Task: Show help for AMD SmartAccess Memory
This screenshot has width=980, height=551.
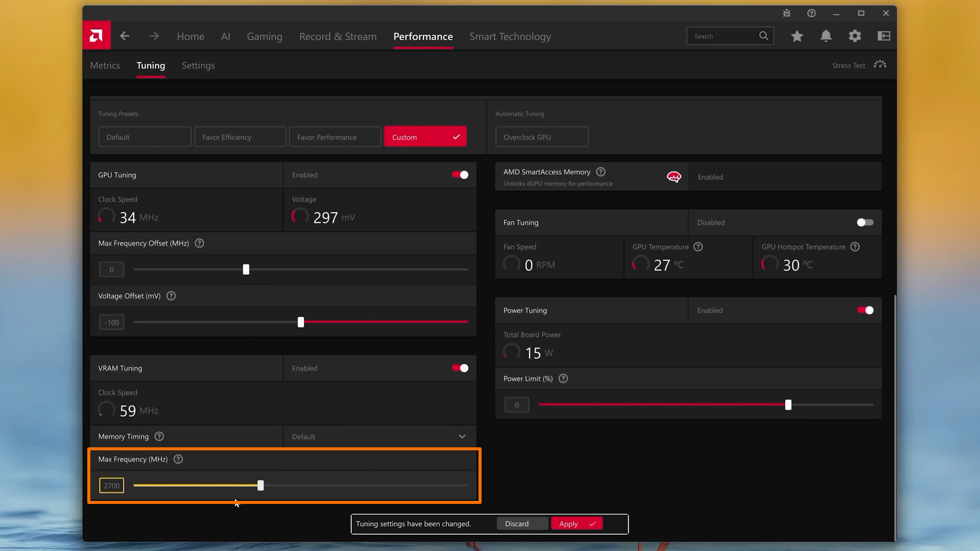Action: tap(601, 172)
